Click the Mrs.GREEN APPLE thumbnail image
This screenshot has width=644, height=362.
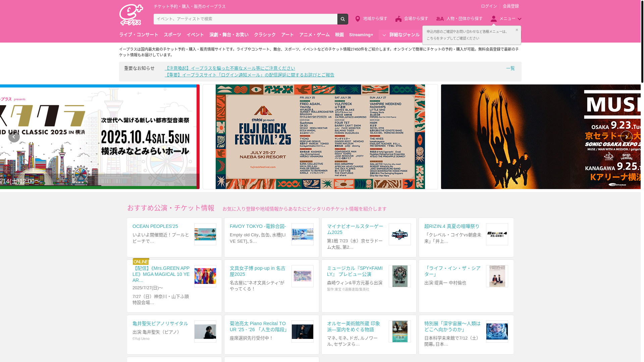[205, 276]
